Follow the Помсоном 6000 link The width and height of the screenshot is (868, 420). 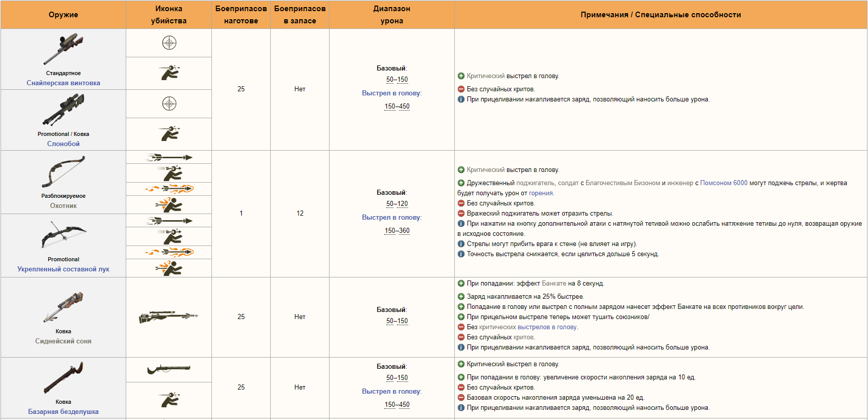coord(724,183)
